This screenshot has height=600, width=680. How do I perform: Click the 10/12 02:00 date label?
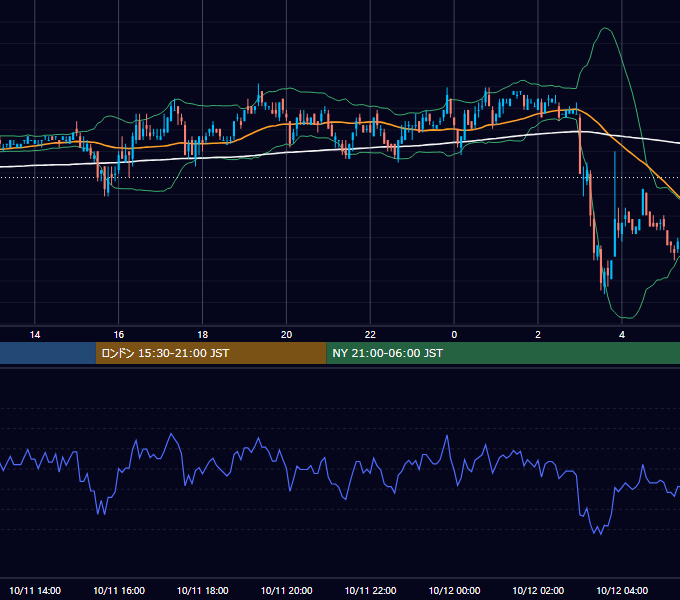point(538,590)
